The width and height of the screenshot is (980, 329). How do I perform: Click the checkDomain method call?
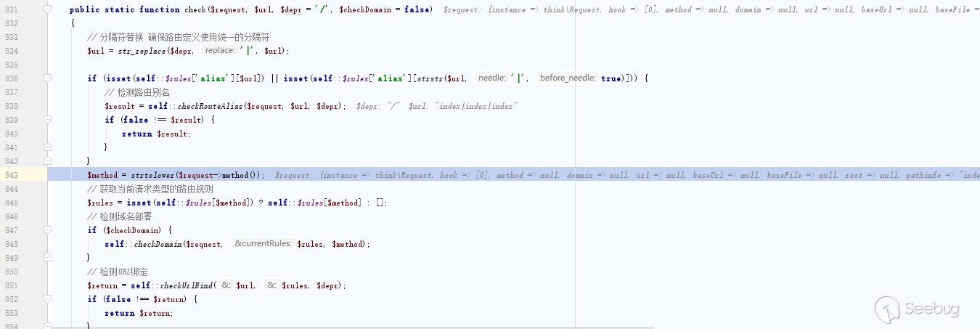tap(158, 244)
